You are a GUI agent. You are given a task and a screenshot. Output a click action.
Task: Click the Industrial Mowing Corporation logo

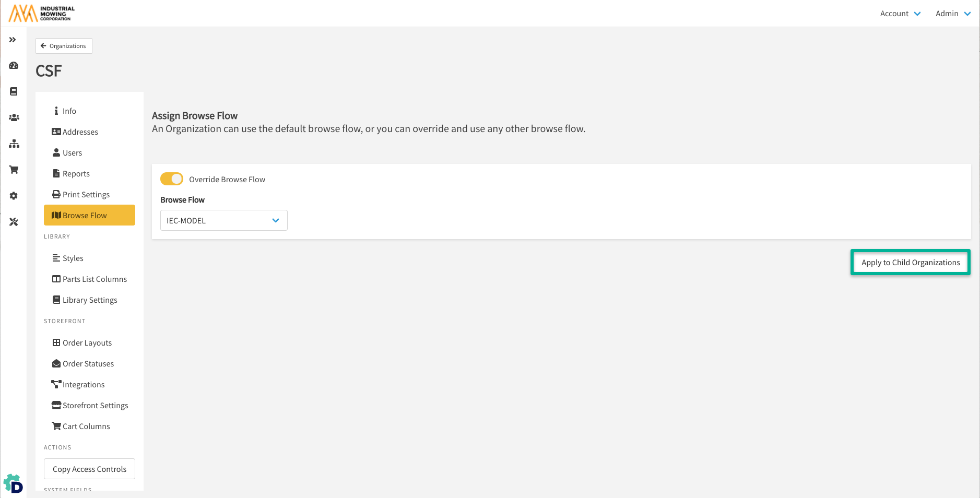click(x=42, y=13)
